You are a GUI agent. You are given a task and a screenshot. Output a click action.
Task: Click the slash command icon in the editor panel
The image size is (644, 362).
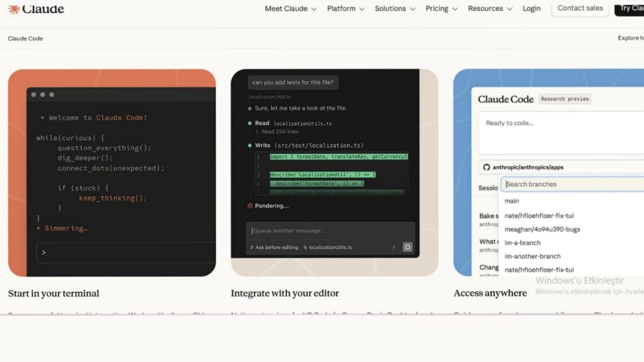click(x=394, y=247)
